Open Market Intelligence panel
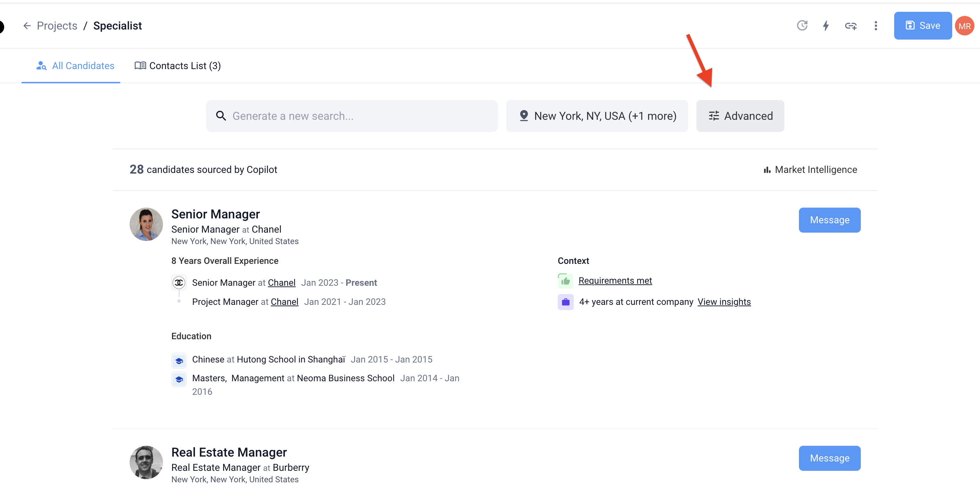The height and width of the screenshot is (484, 980). pos(810,169)
